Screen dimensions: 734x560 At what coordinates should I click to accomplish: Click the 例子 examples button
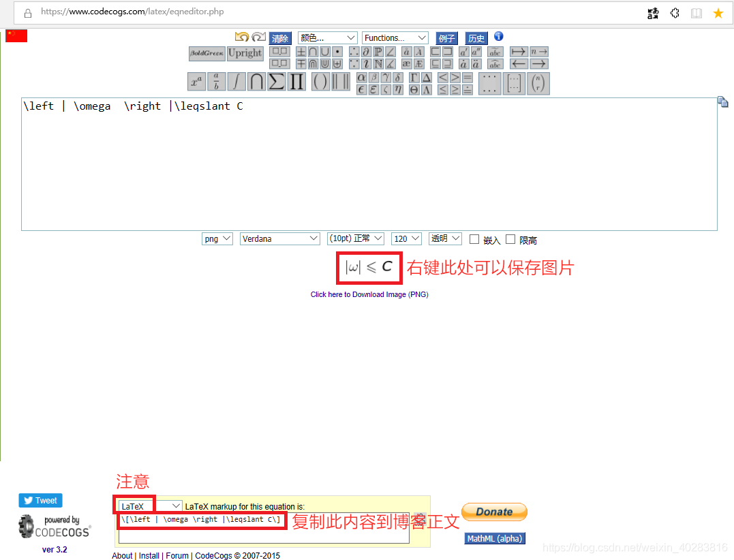coord(446,38)
